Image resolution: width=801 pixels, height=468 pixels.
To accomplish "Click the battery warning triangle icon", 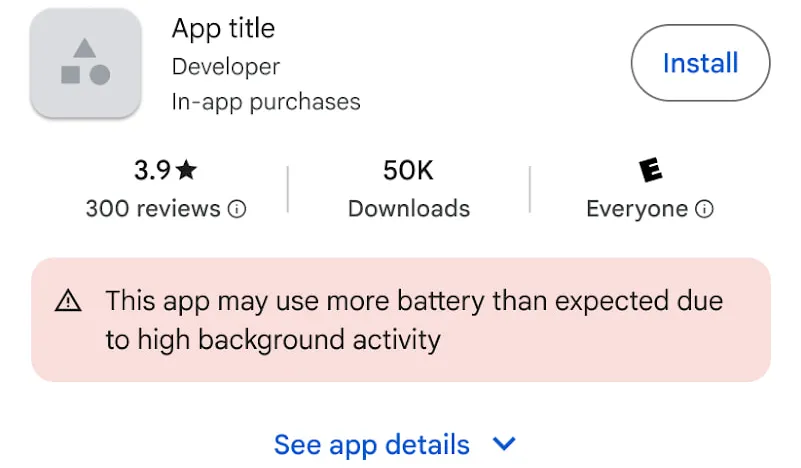I will (x=68, y=300).
